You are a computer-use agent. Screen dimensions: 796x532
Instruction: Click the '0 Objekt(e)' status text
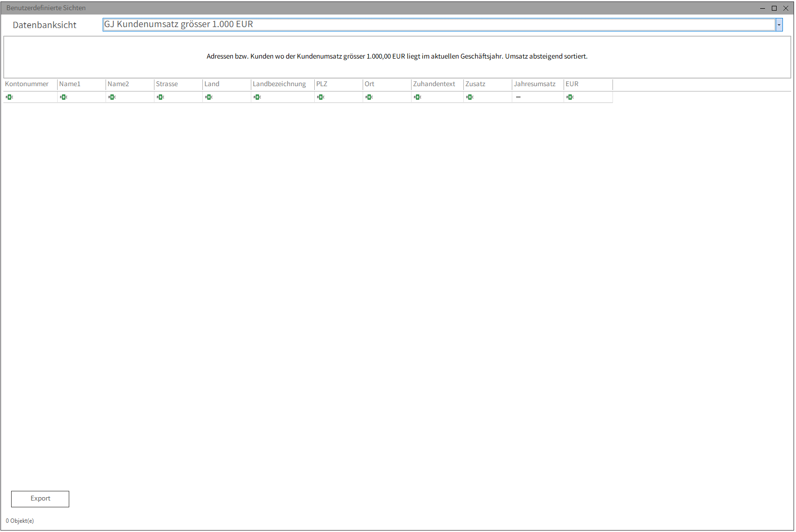pos(20,521)
